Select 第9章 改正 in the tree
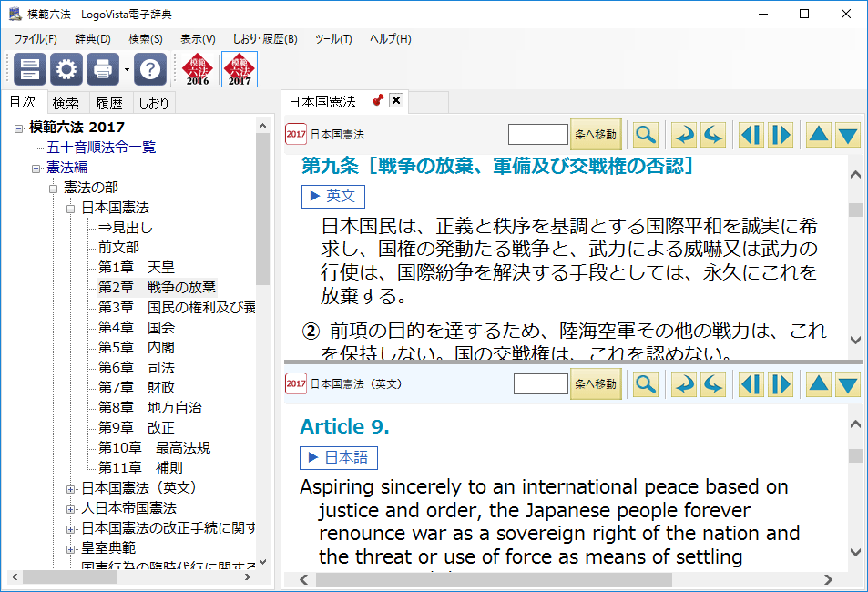868x592 pixels. [x=137, y=427]
